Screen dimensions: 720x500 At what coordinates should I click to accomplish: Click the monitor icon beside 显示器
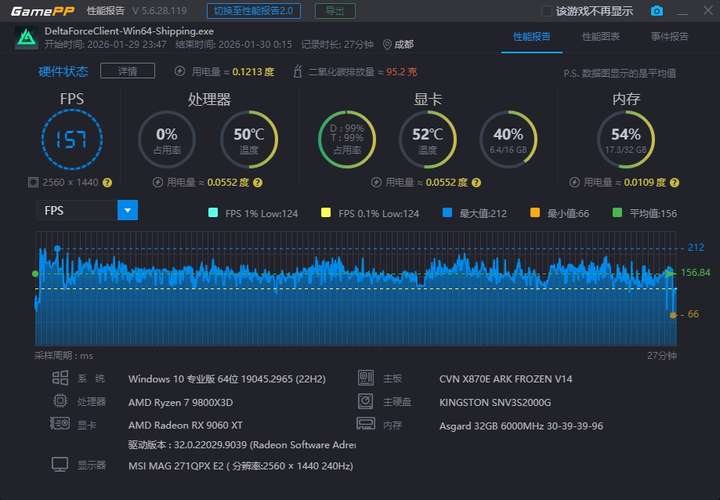[x=60, y=465]
